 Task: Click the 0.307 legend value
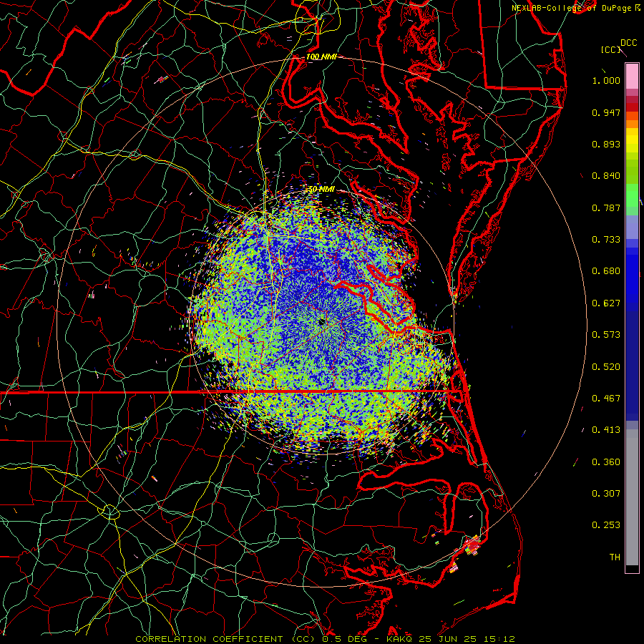point(606,494)
